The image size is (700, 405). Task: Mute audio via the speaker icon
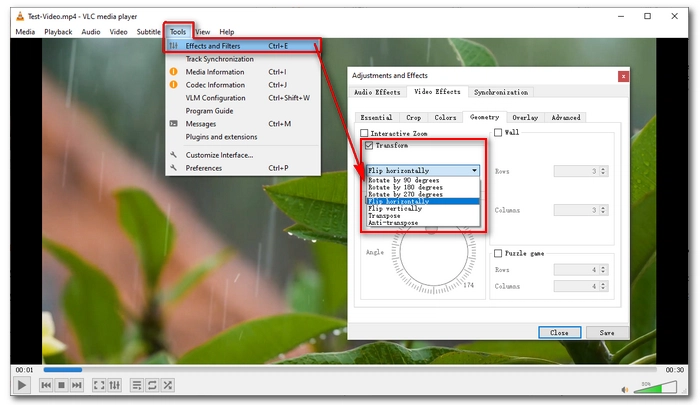(x=625, y=390)
